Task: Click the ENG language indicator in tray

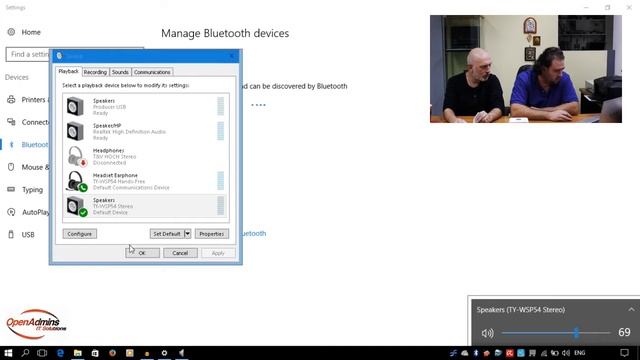Action: pos(580,353)
